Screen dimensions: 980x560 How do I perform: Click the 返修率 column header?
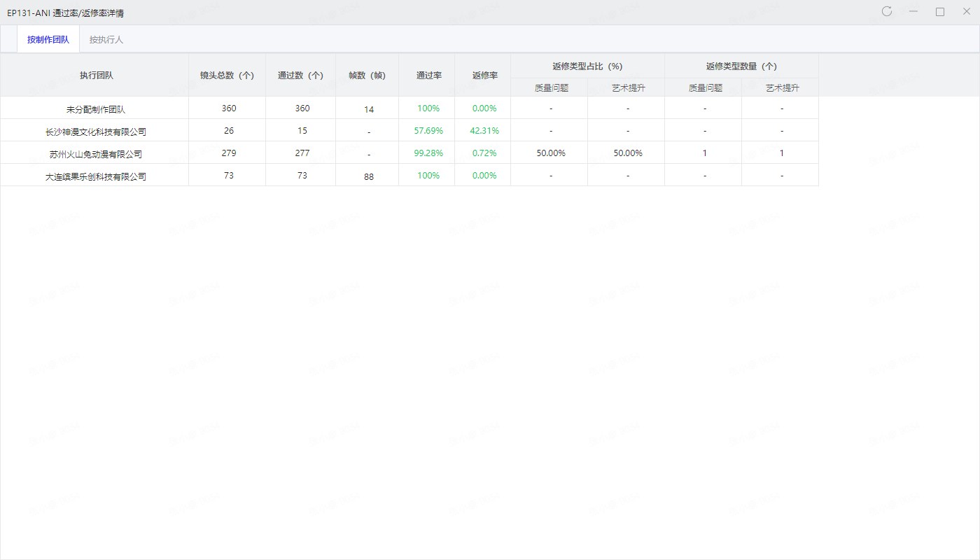click(484, 76)
